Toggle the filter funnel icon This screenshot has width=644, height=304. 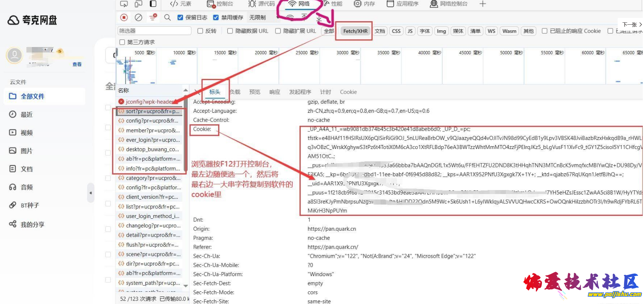(153, 18)
